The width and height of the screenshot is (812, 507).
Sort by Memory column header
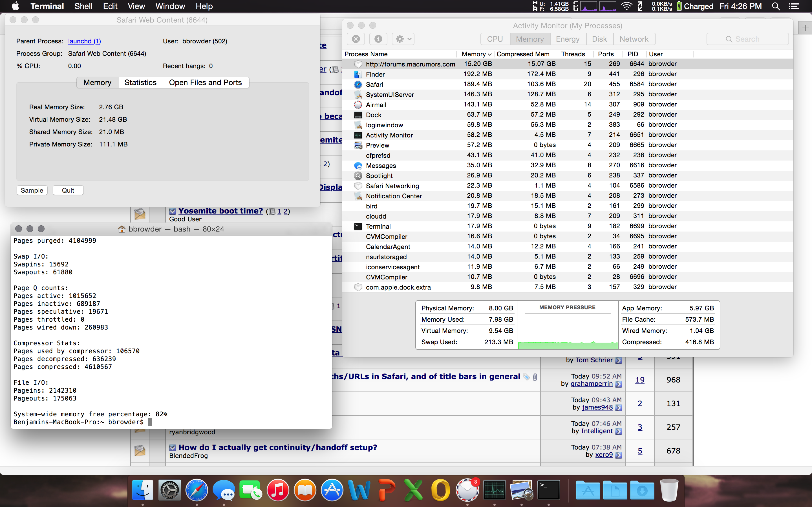pyautogui.click(x=474, y=54)
